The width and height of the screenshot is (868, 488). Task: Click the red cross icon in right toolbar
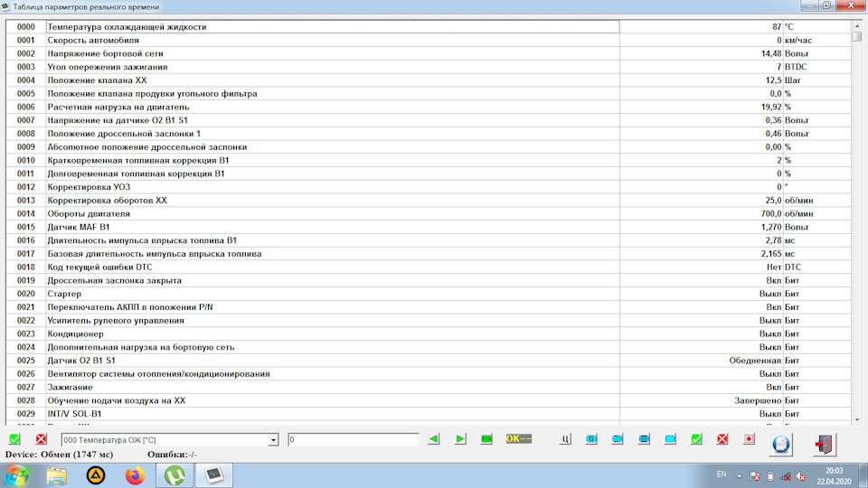[x=722, y=439]
